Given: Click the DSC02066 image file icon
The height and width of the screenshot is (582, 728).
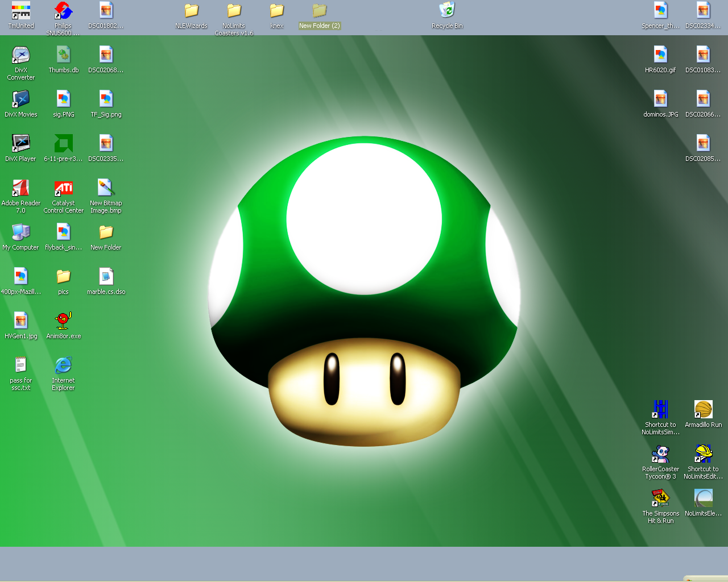Looking at the screenshot, I should (x=703, y=99).
